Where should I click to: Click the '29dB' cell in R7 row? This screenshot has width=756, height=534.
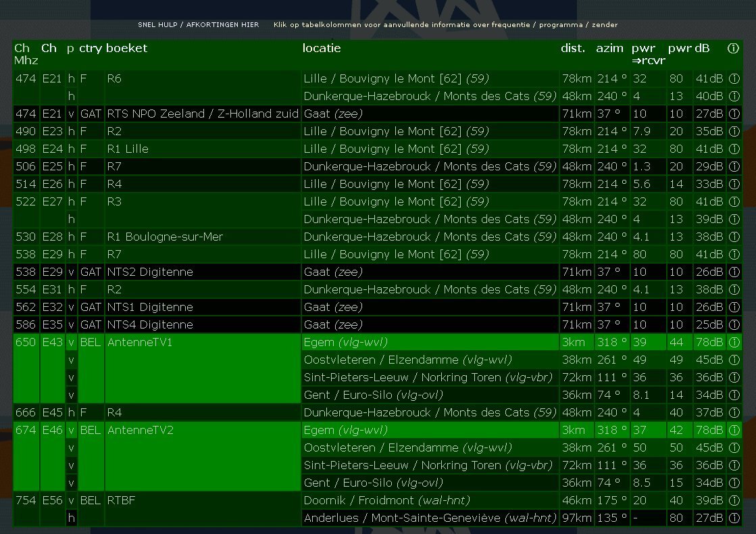click(709, 166)
